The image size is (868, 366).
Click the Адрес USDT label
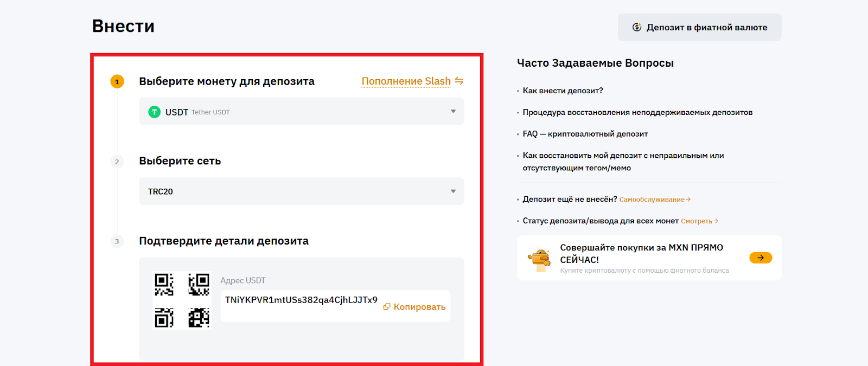(x=243, y=280)
